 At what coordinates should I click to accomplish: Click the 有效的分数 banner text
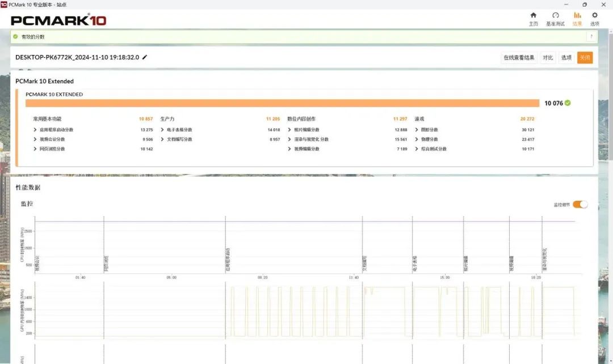click(33, 37)
